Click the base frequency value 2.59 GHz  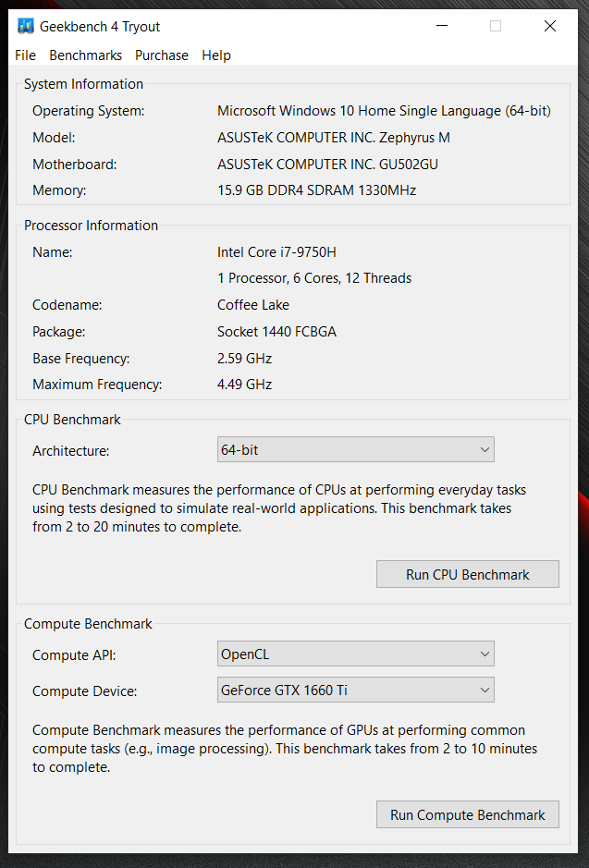[x=244, y=359]
